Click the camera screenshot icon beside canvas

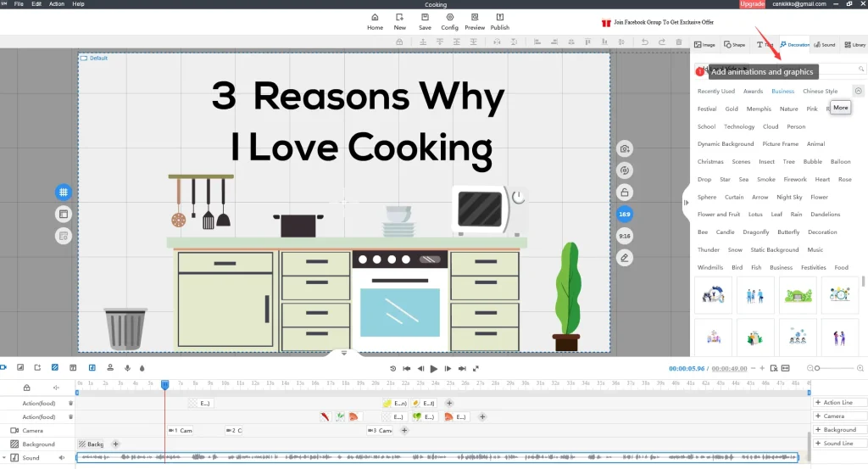[625, 148]
